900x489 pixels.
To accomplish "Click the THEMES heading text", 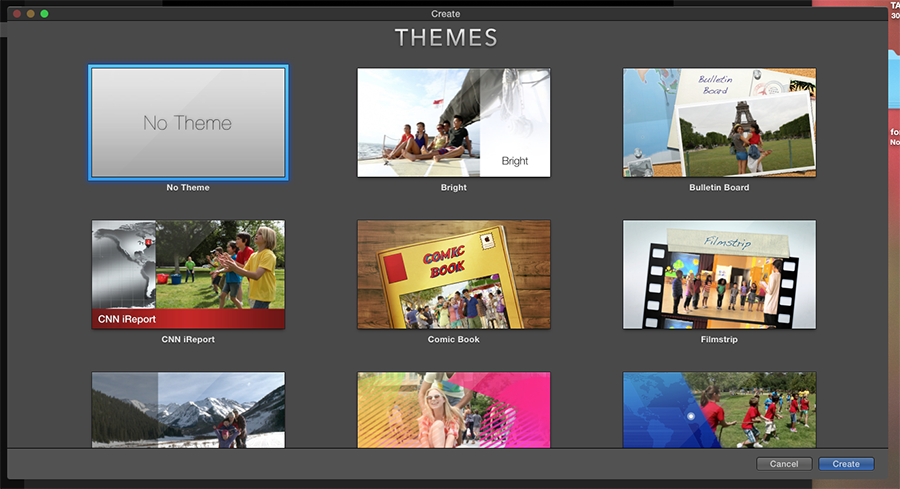I will coord(446,38).
